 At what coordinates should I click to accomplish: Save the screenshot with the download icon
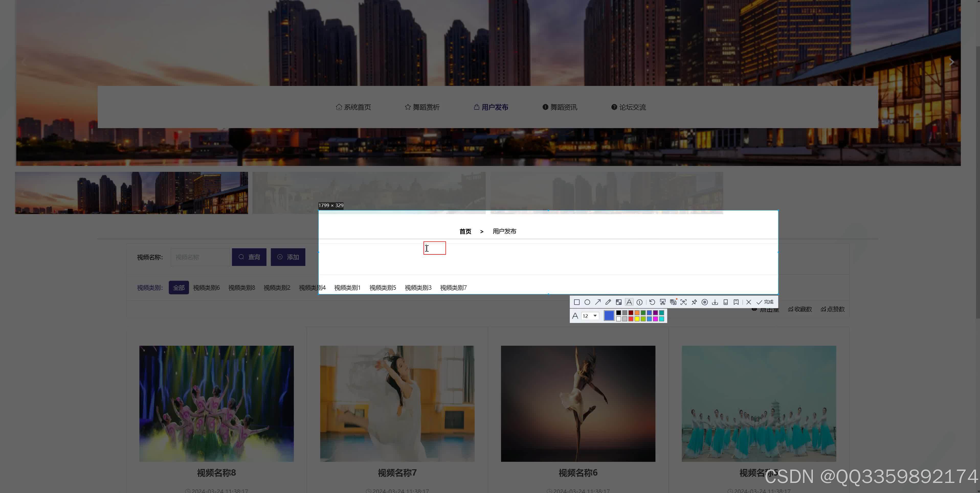(715, 302)
